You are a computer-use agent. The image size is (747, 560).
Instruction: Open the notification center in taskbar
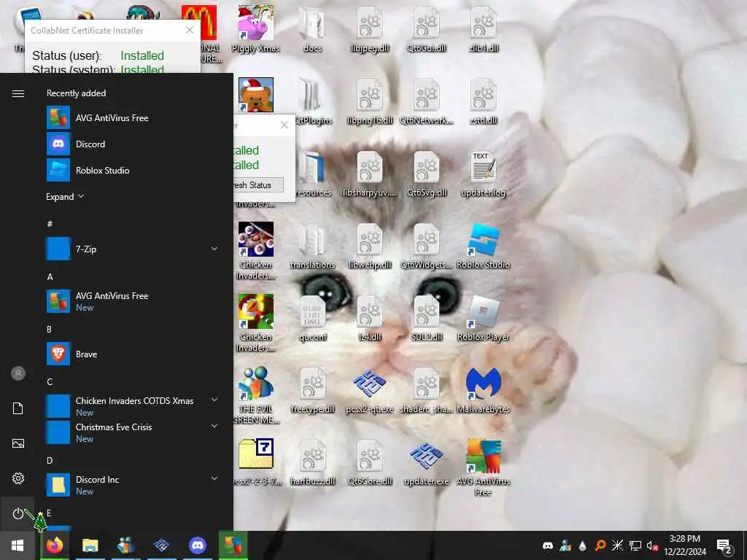724,546
